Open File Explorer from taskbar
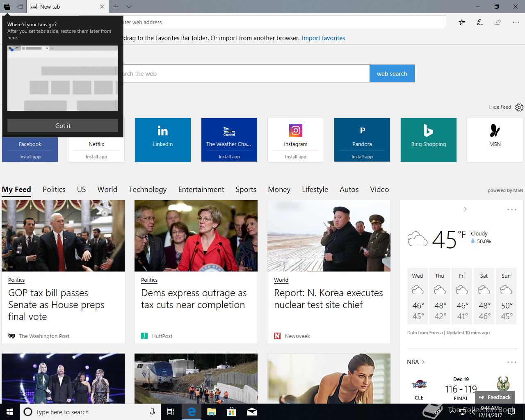525x420 pixels. pyautogui.click(x=211, y=412)
